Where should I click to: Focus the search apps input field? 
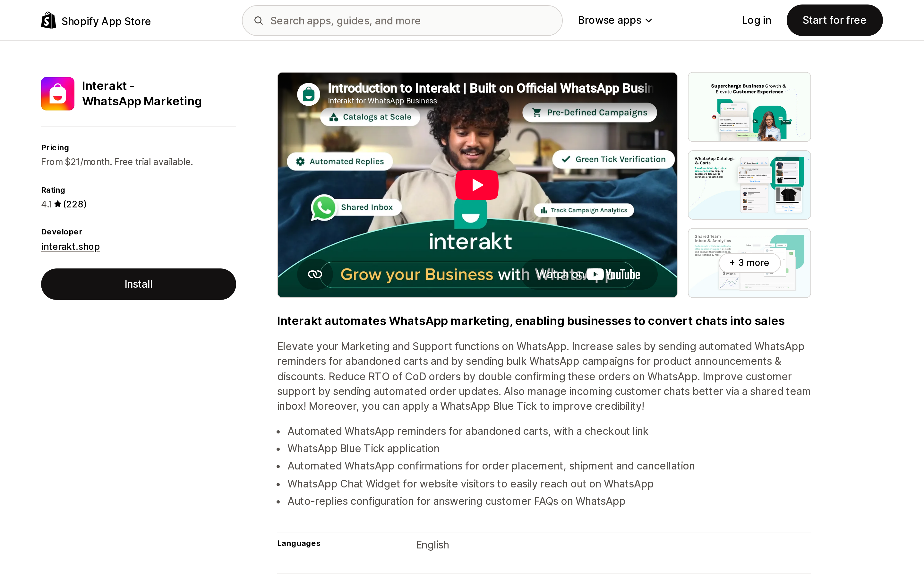point(402,20)
